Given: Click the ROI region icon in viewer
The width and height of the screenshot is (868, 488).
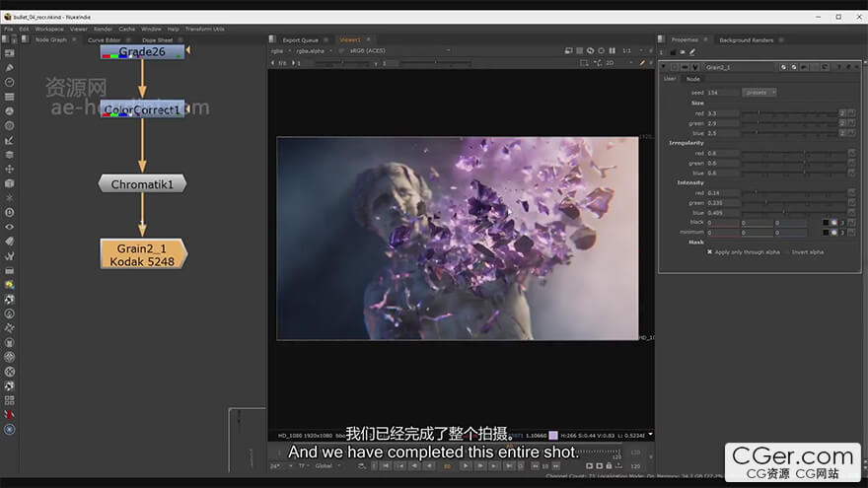Looking at the screenshot, I should pos(584,63).
